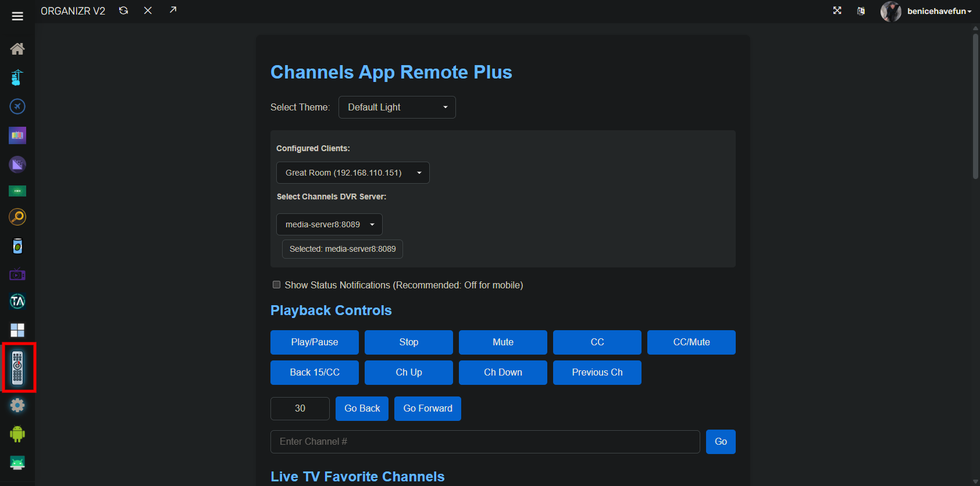This screenshot has width=980, height=486.
Task: Open the remote control sidebar tab
Action: [x=17, y=368]
